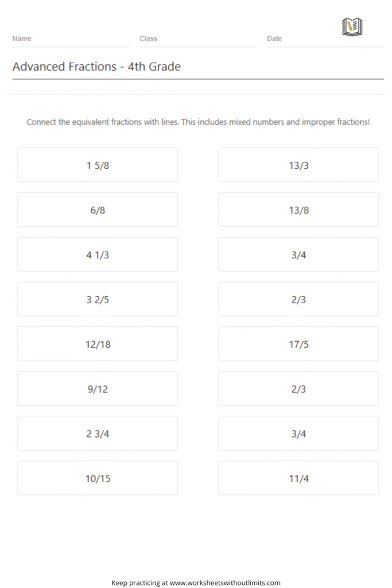Select the 1 5/8 fraction card
This screenshot has height=588, width=392.
coord(98,165)
